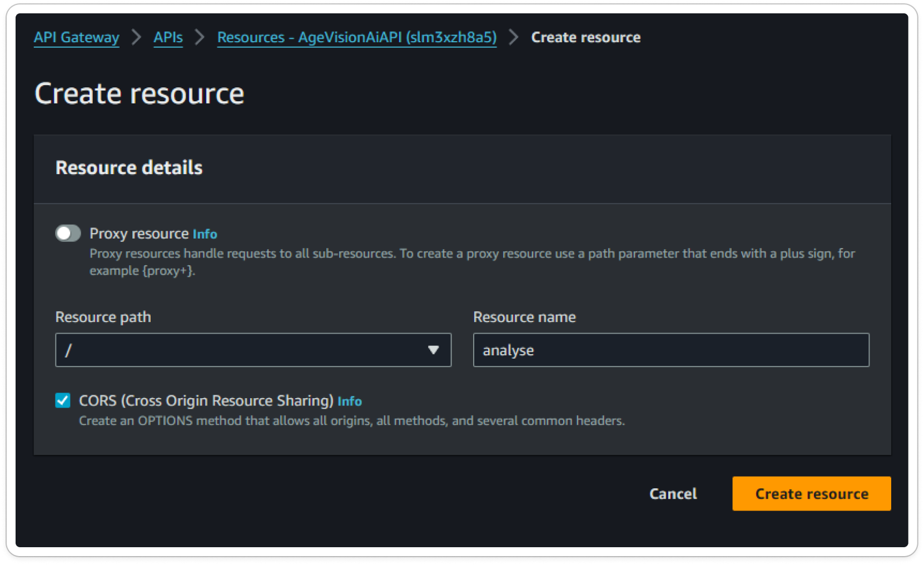This screenshot has width=924, height=565.
Task: Click the Resource name field containing "analyse"
Action: [670, 350]
